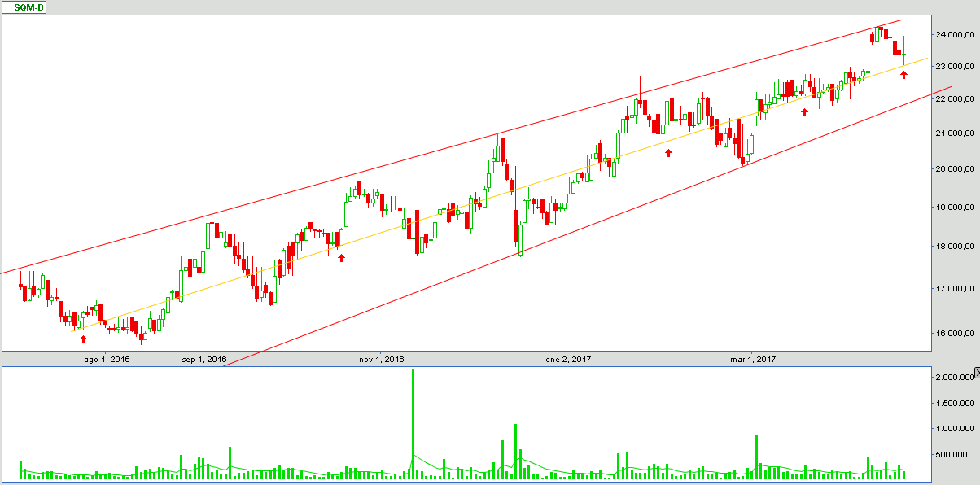Select the 1.000.000 volume axis label
Image resolution: width=980 pixels, height=485 pixels.
click(x=955, y=429)
